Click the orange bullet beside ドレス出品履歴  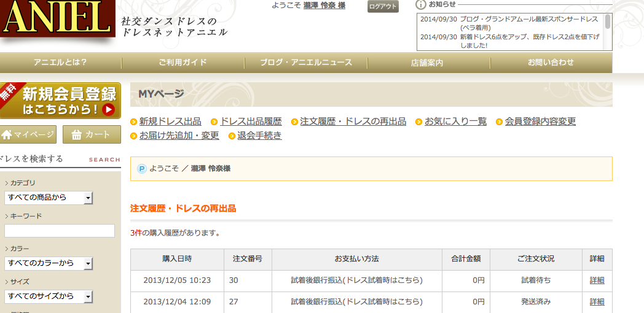pos(214,122)
